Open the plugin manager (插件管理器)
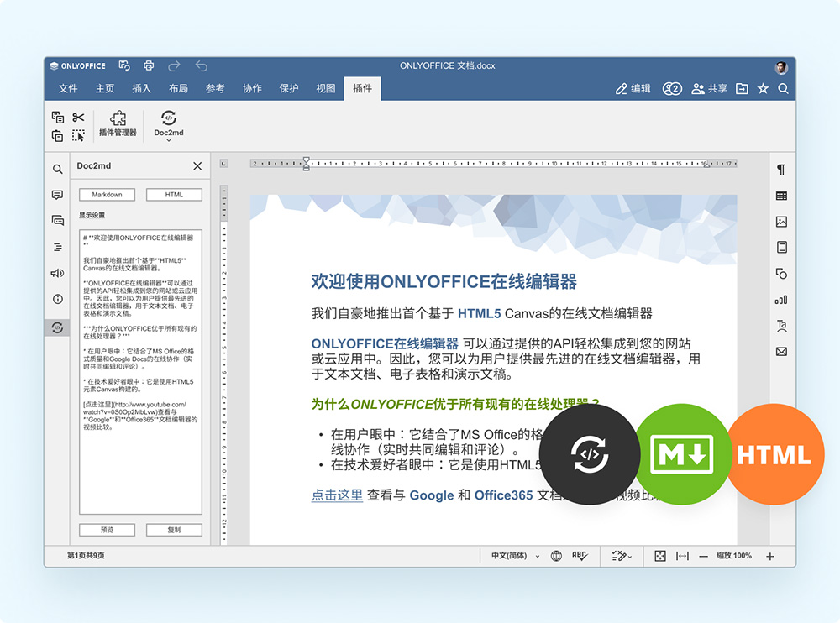This screenshot has width=840, height=623. coord(118,124)
